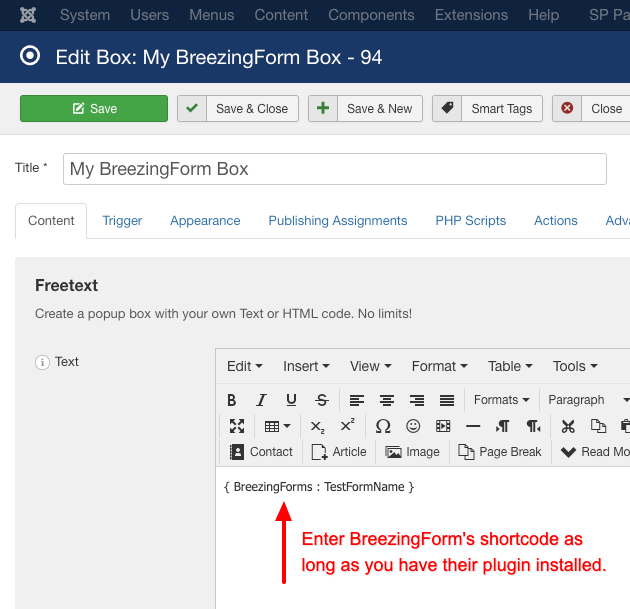This screenshot has height=609, width=630.
Task: Select the Content tab
Action: coord(51,221)
